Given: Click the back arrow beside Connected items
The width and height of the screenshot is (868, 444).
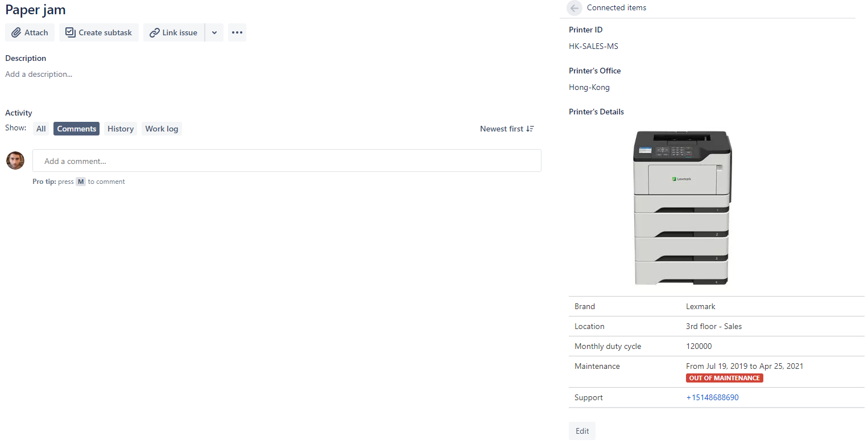Looking at the screenshot, I should (x=574, y=8).
